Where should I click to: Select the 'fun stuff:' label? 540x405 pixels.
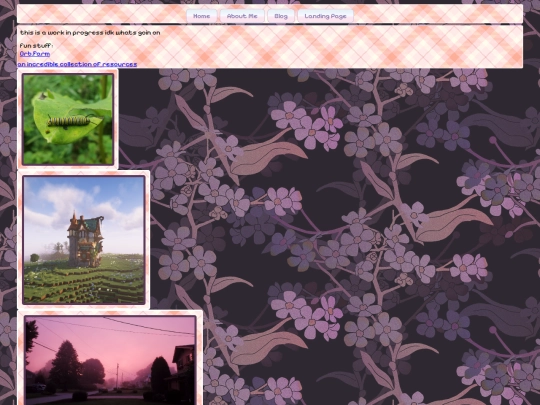click(36, 45)
